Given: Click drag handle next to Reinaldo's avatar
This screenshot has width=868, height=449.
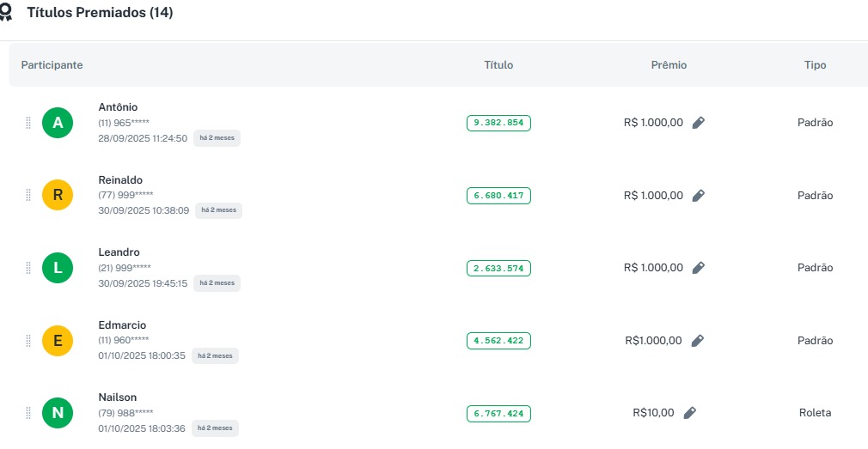Looking at the screenshot, I should click(x=28, y=196).
